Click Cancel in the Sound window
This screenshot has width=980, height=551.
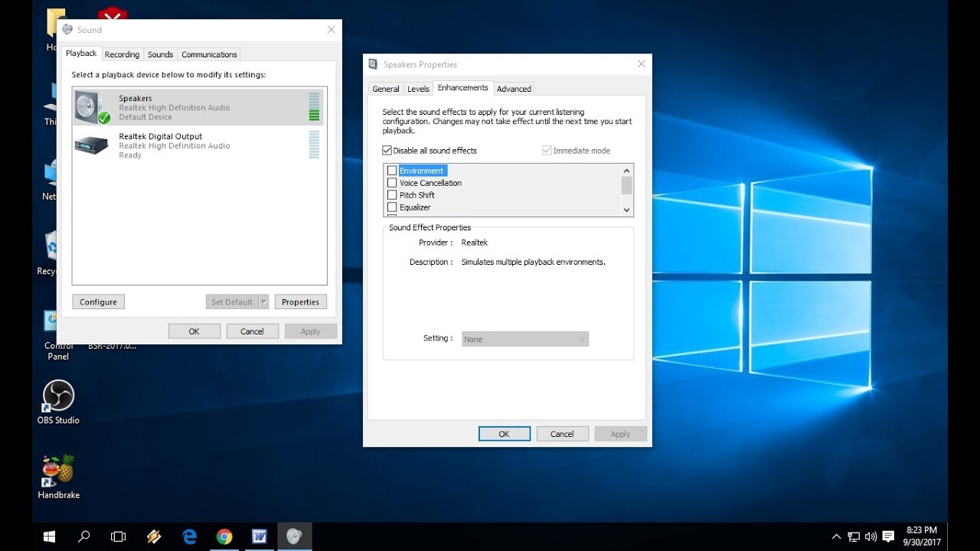[x=252, y=331]
